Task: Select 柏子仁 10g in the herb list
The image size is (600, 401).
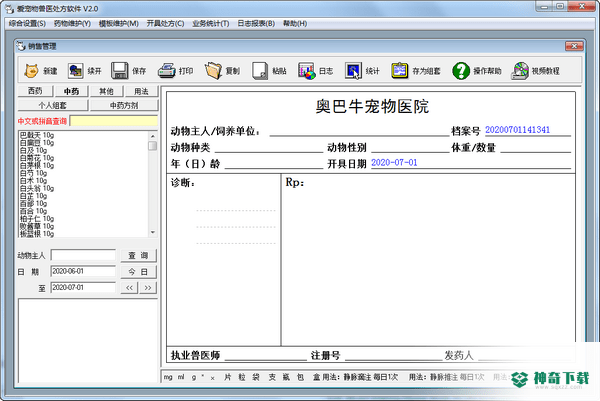Action: (x=37, y=218)
